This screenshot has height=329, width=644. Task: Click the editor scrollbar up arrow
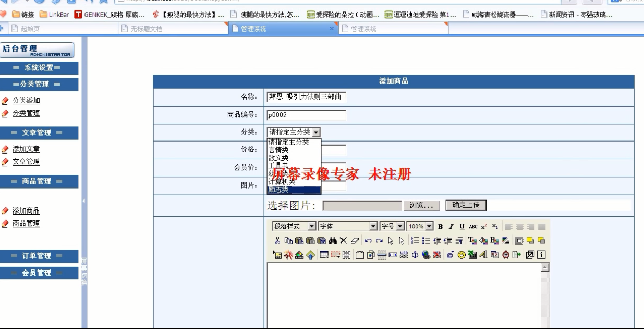tap(545, 267)
